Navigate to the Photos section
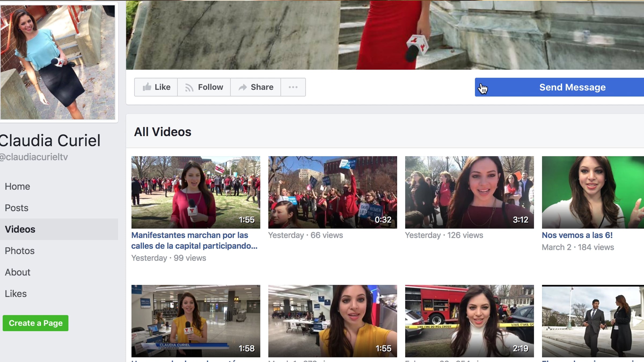 click(x=20, y=251)
